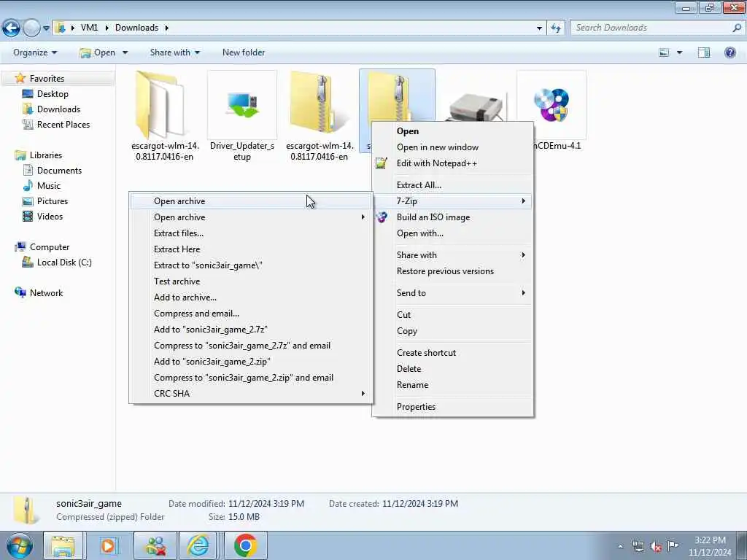Refresh the Downloads folder view
Image resolution: width=747 pixels, height=560 pixels.
[555, 28]
